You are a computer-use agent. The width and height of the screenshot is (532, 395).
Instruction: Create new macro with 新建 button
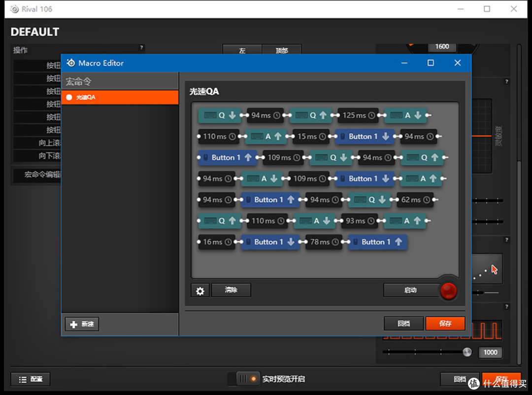82,324
